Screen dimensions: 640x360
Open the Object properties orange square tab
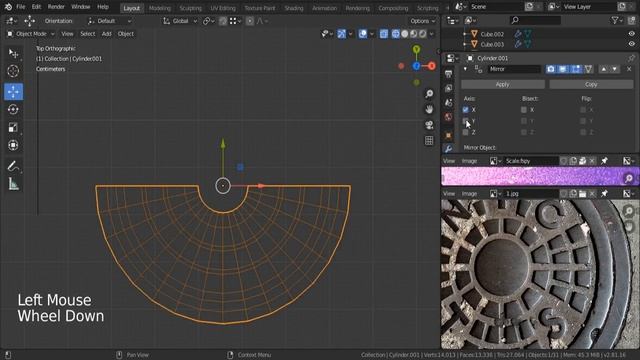(x=448, y=135)
